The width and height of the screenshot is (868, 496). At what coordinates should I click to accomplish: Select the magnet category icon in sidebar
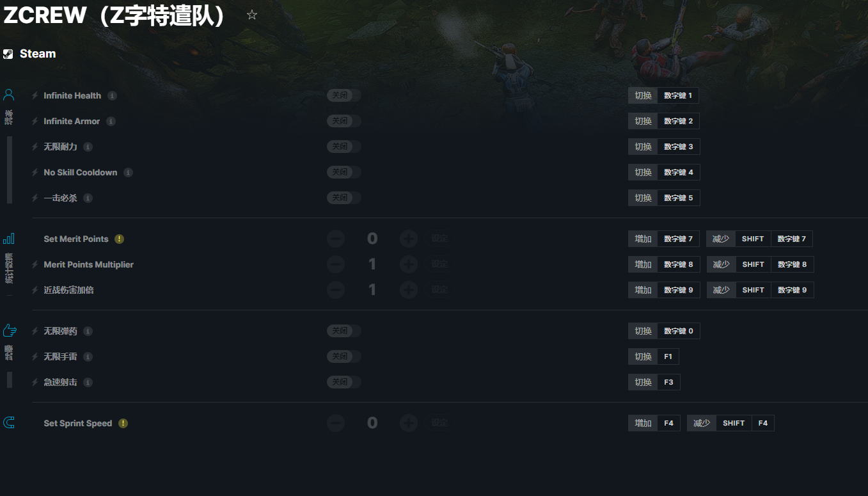pos(9,423)
